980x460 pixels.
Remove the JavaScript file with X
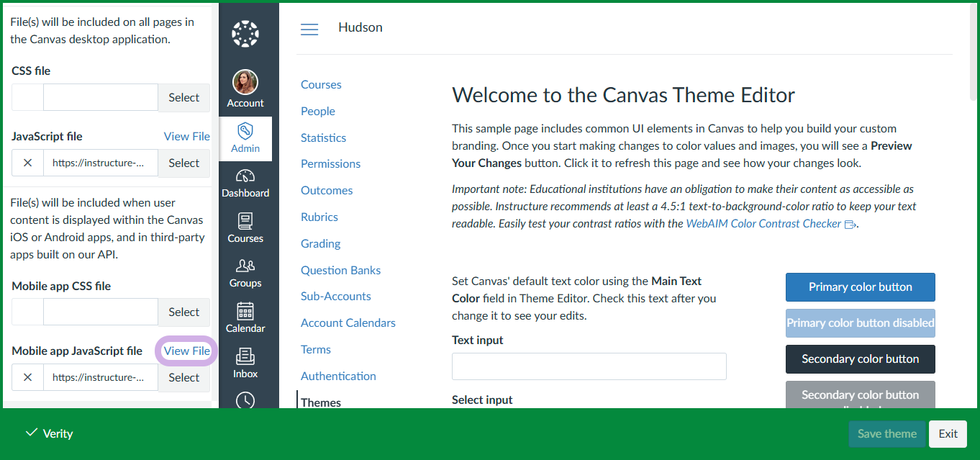[x=27, y=163]
